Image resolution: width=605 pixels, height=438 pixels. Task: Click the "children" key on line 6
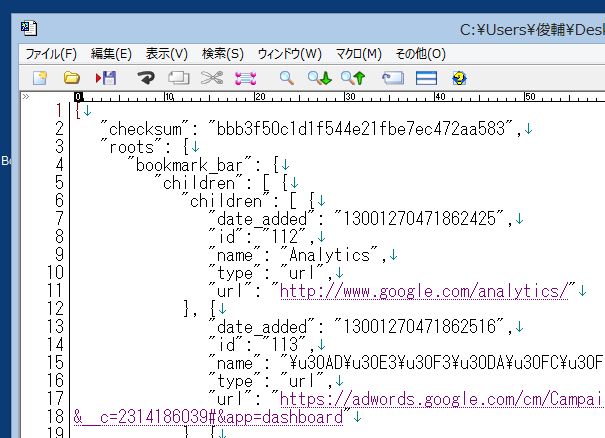[x=226, y=201]
